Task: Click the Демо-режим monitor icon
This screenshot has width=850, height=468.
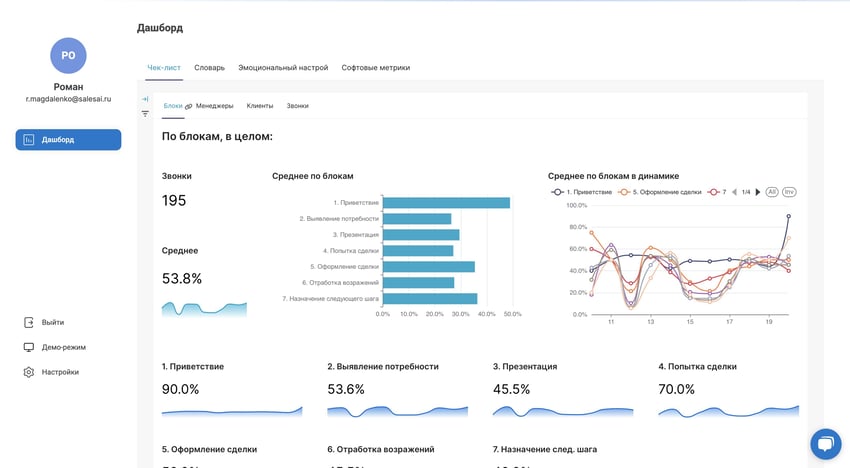Action: point(29,347)
